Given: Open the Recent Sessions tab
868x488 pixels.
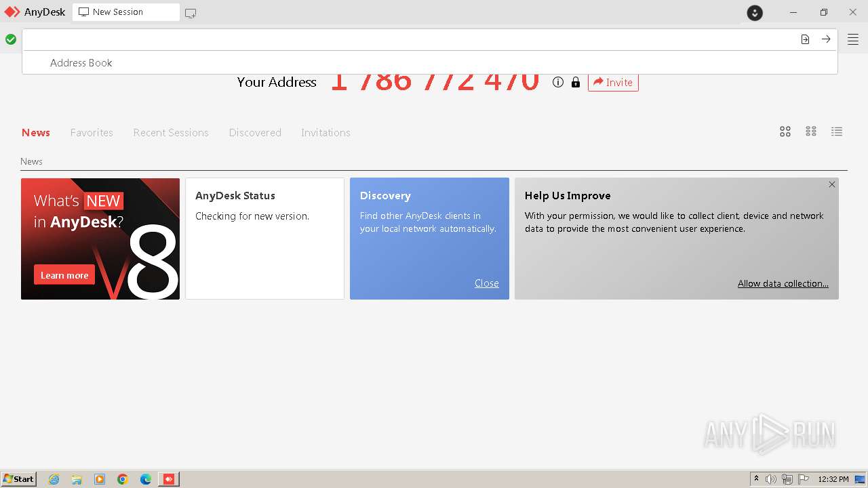Looking at the screenshot, I should [x=171, y=132].
